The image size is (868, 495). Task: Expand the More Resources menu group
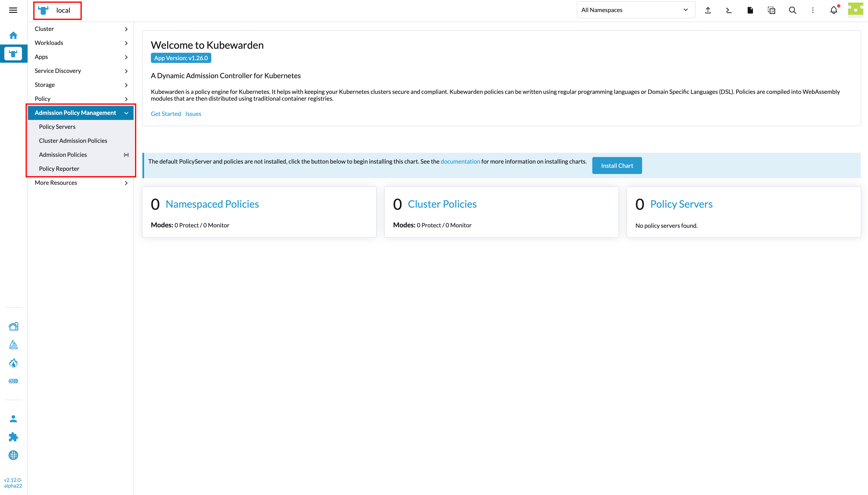pos(81,183)
